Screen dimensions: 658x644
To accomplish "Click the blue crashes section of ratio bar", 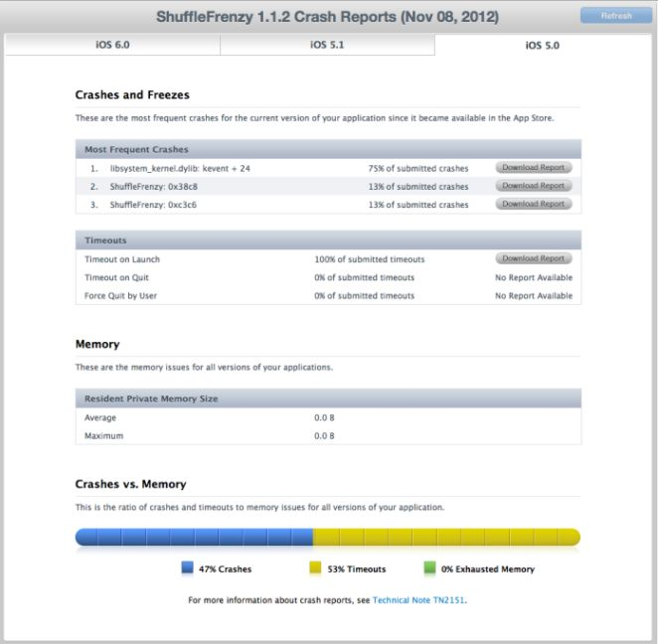I will pyautogui.click(x=194, y=537).
